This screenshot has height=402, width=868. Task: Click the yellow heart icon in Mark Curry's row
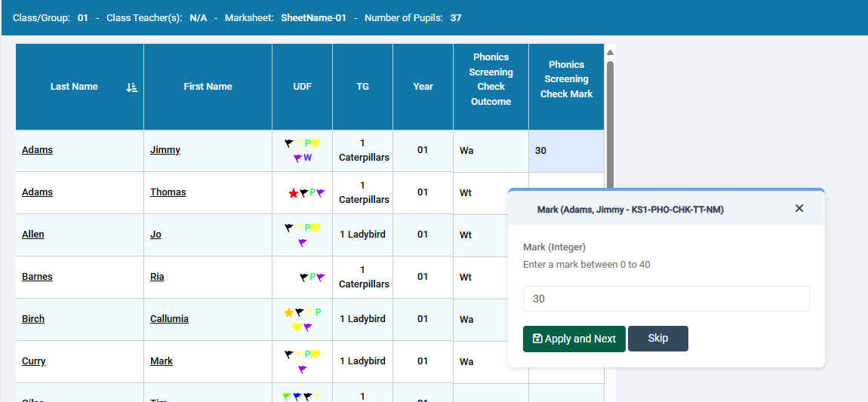(316, 354)
